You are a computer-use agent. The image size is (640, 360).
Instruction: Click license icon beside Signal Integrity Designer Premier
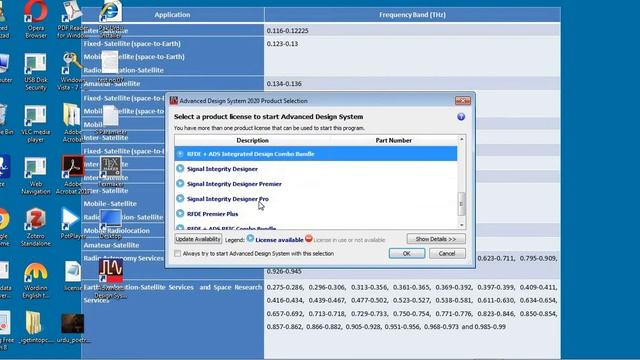(180, 184)
